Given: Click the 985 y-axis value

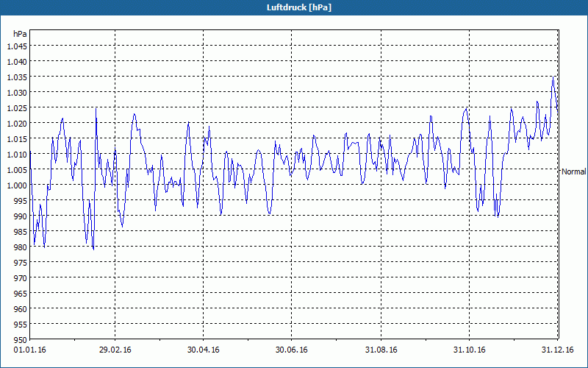Looking at the screenshot, I should tap(21, 232).
